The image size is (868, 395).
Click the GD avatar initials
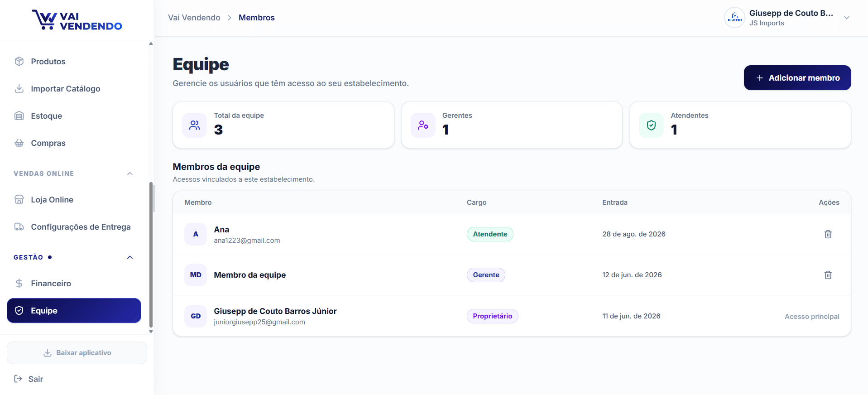point(196,316)
